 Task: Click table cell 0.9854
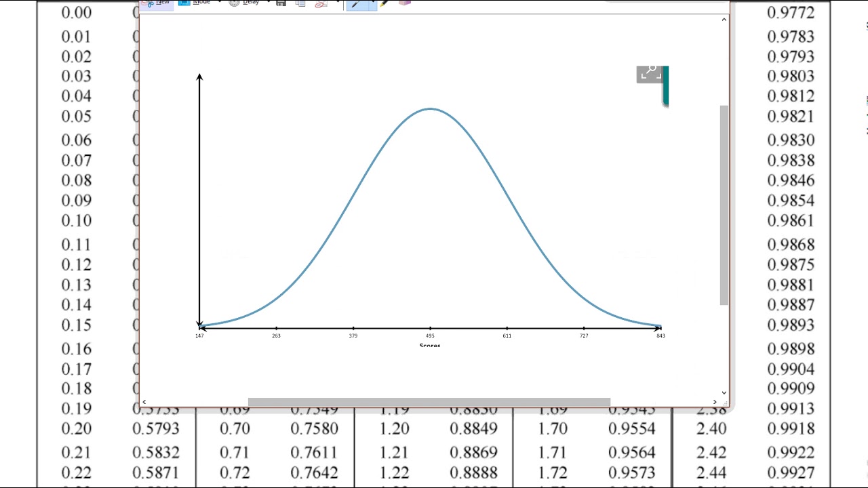tap(790, 201)
